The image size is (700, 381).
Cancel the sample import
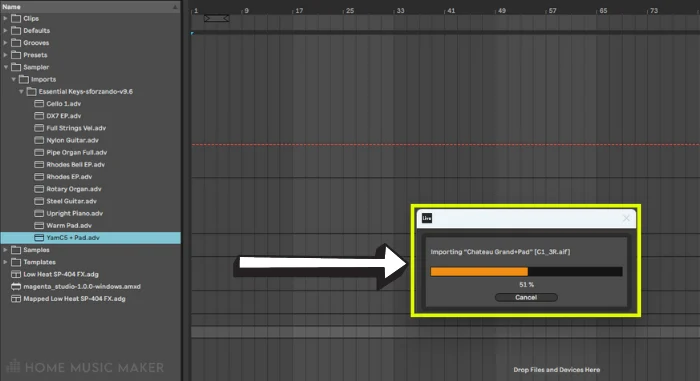(526, 297)
